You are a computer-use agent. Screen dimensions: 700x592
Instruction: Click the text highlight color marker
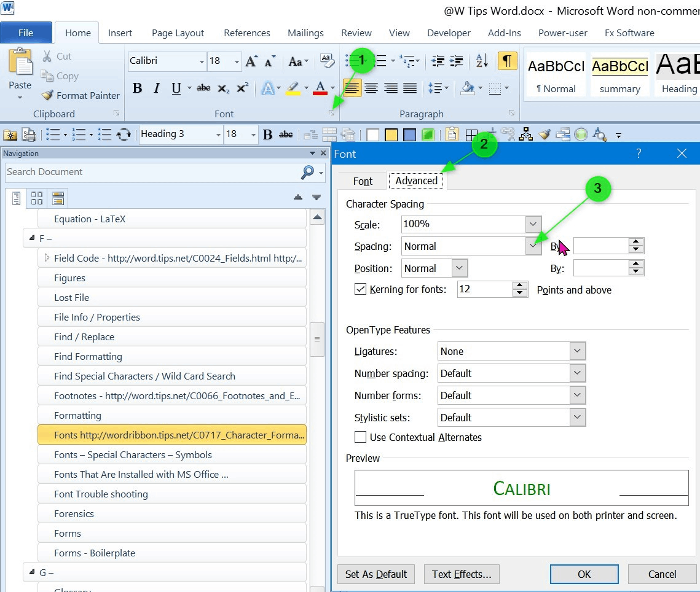[x=293, y=88]
